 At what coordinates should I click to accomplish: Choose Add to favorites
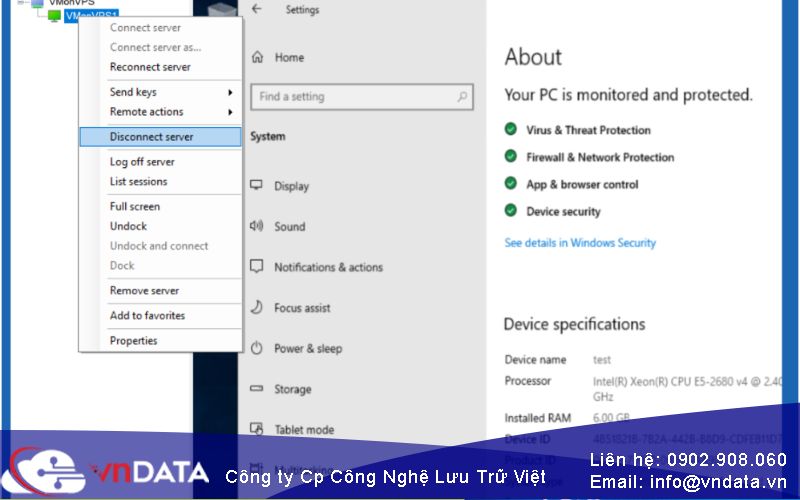[x=147, y=315]
